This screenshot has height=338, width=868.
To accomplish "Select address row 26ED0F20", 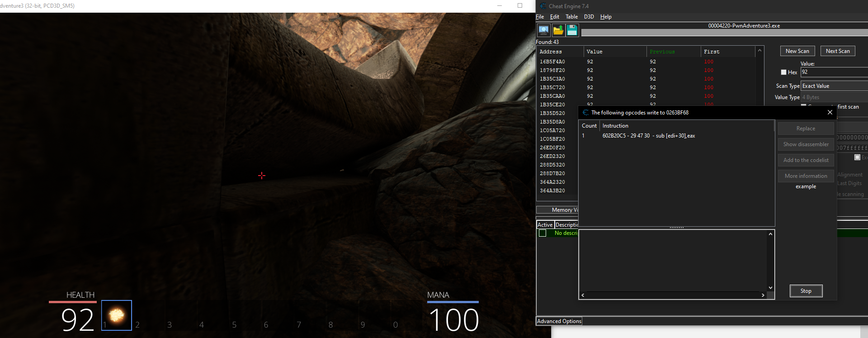I will coord(557,148).
